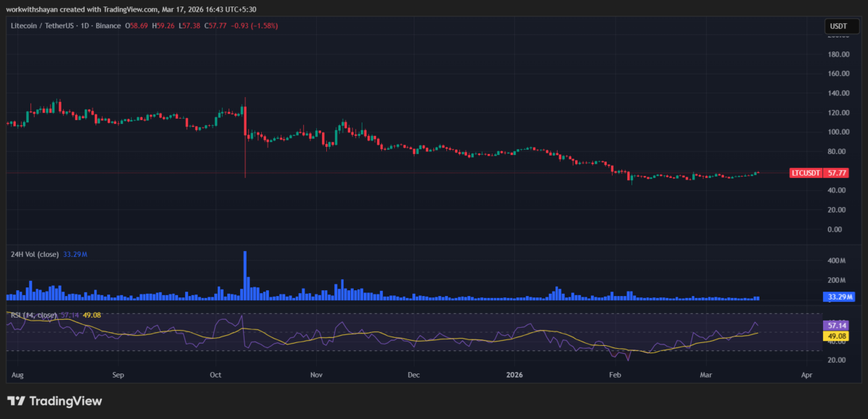Click the TradingView logo icon
Viewport: 868px width, 419px height.
tap(17, 401)
